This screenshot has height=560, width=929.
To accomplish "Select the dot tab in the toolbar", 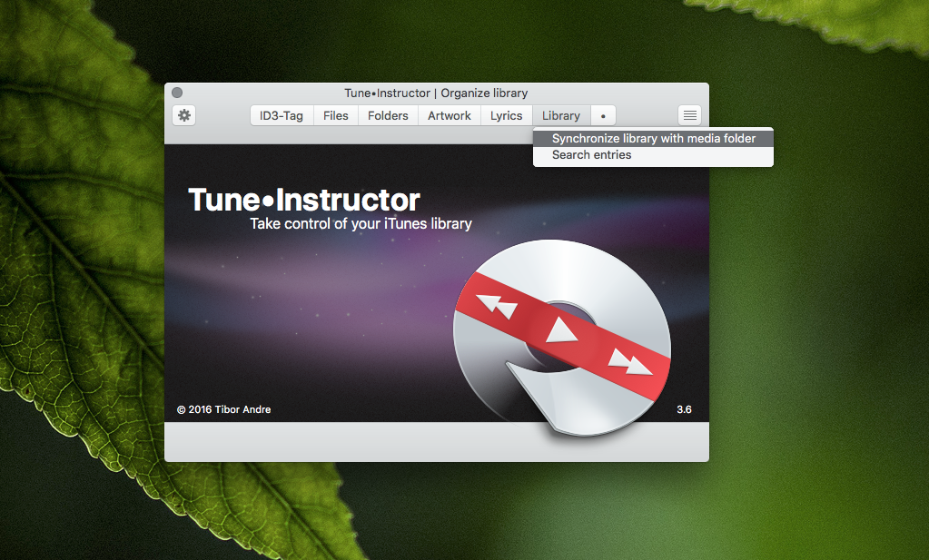I will (603, 116).
